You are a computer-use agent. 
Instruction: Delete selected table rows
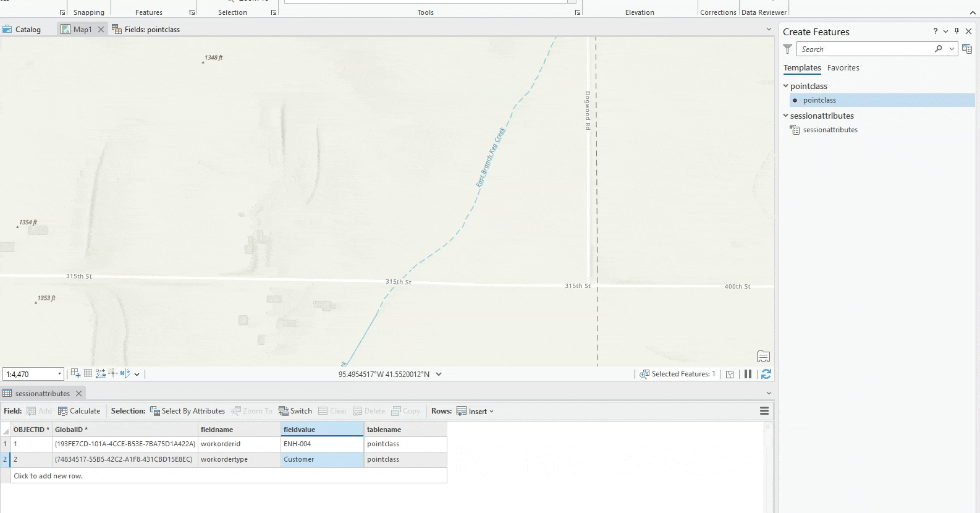pos(369,411)
